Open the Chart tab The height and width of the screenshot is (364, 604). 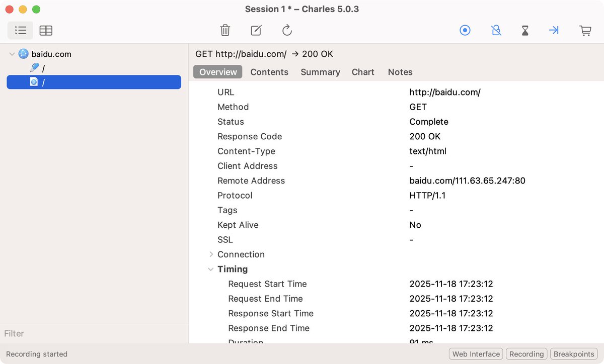[x=363, y=72]
